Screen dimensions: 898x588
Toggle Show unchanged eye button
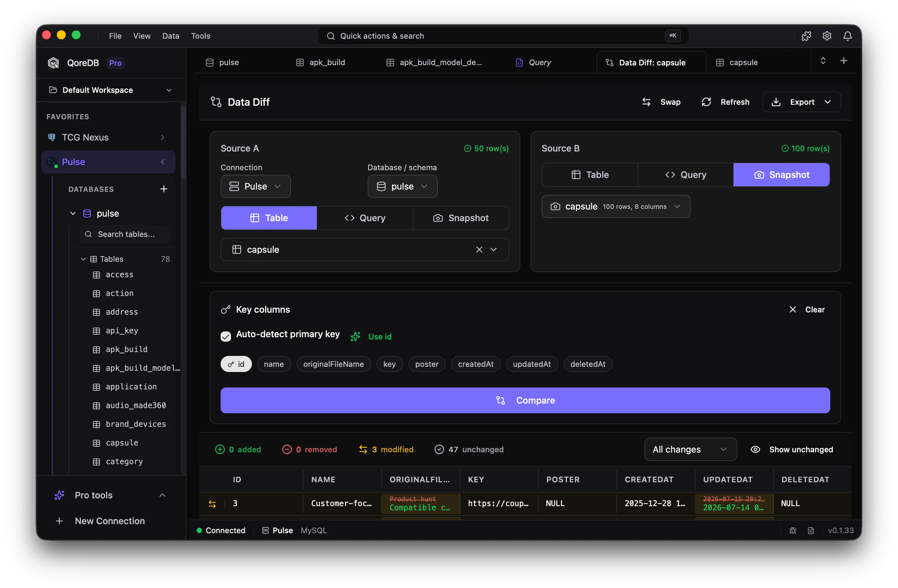[792, 449]
